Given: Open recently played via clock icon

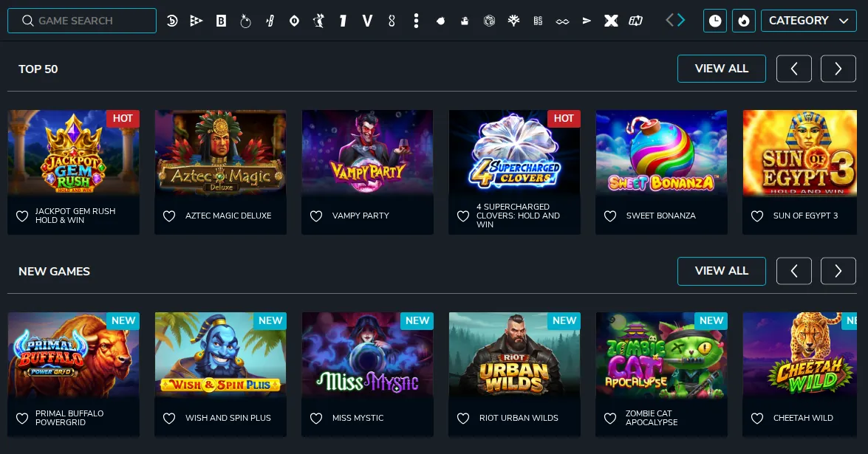Looking at the screenshot, I should pos(715,21).
